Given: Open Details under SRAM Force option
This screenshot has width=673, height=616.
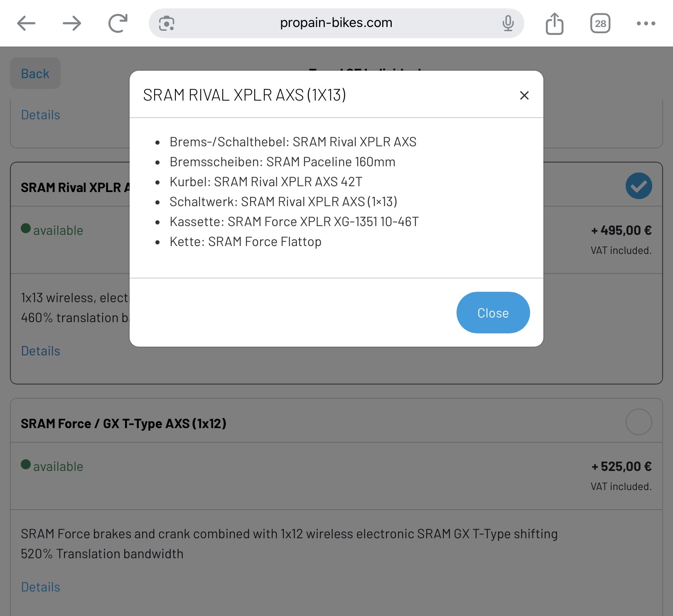Looking at the screenshot, I should pyautogui.click(x=41, y=587).
